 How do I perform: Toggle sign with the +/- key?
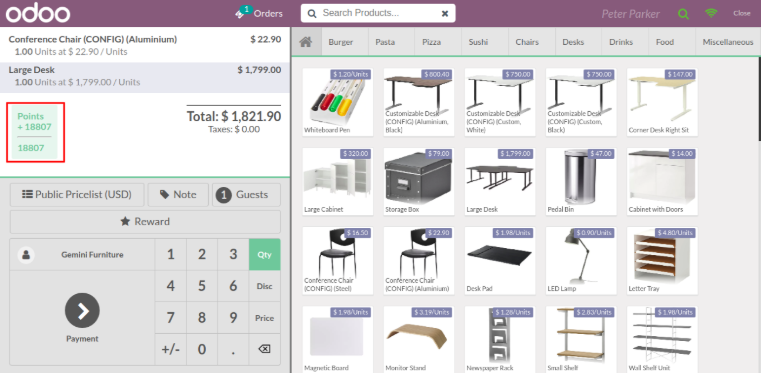pos(171,349)
